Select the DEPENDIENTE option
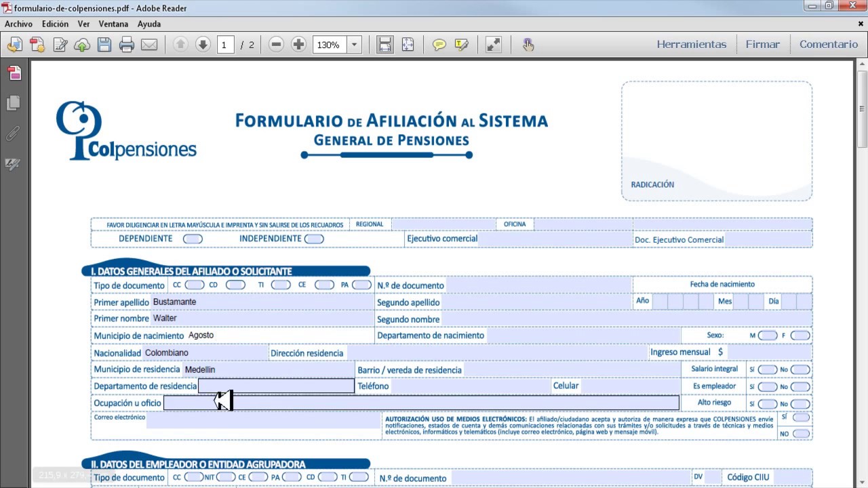The image size is (868, 488). [193, 239]
